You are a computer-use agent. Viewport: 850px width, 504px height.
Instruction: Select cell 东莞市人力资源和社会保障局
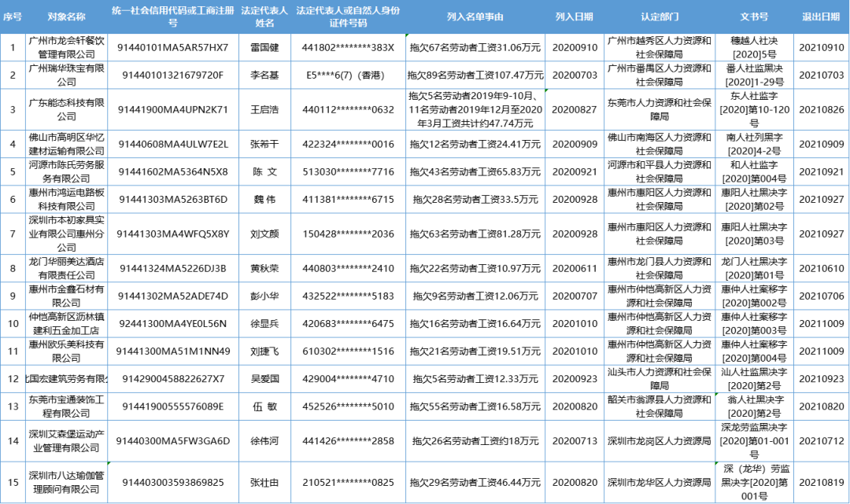pyautogui.click(x=660, y=109)
